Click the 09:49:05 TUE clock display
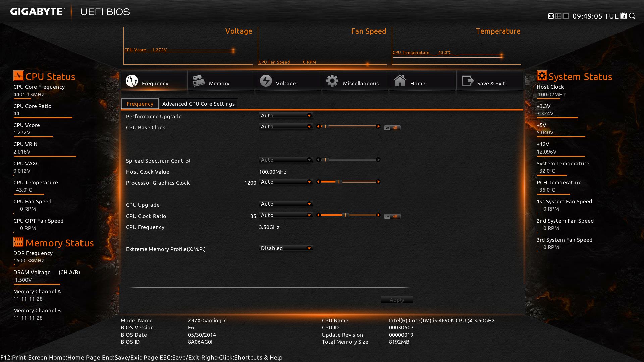The image size is (644, 362). (595, 16)
